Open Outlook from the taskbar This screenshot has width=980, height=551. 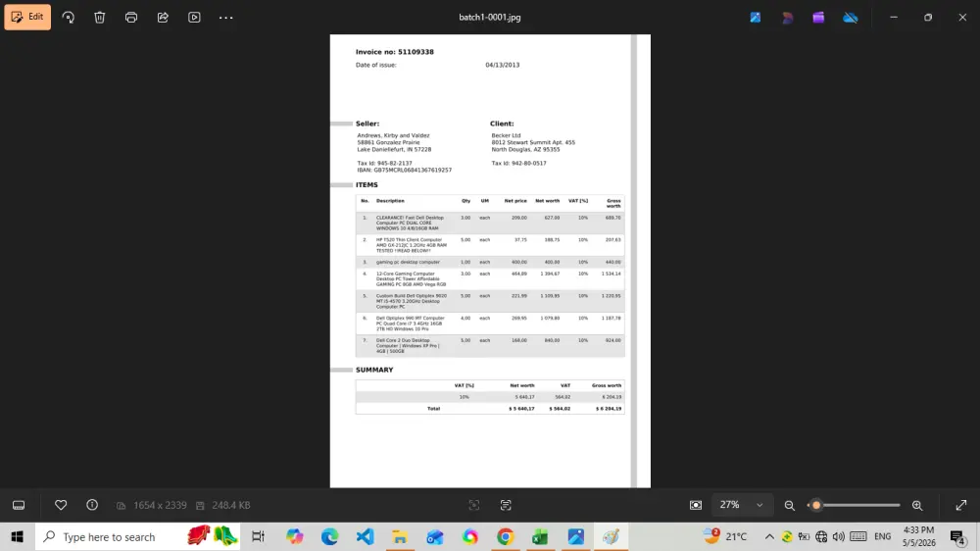435,536
